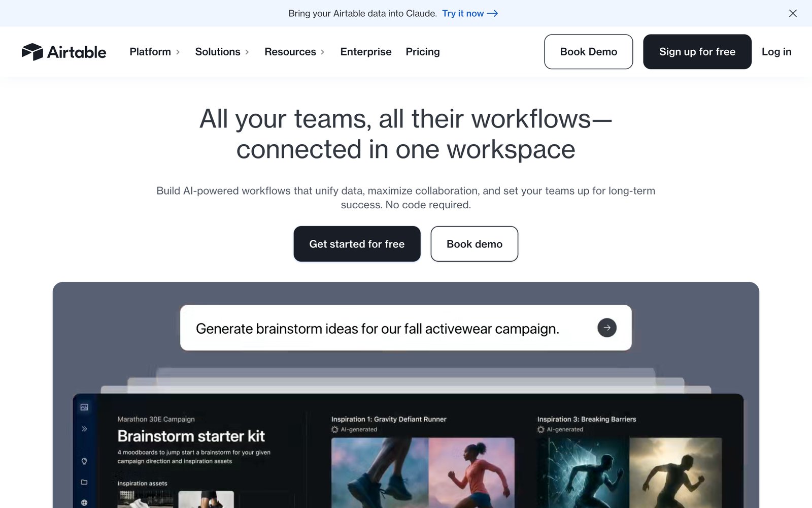Dismiss the Claude announcement banner
Image resolution: width=812 pixels, height=508 pixels.
click(x=793, y=13)
